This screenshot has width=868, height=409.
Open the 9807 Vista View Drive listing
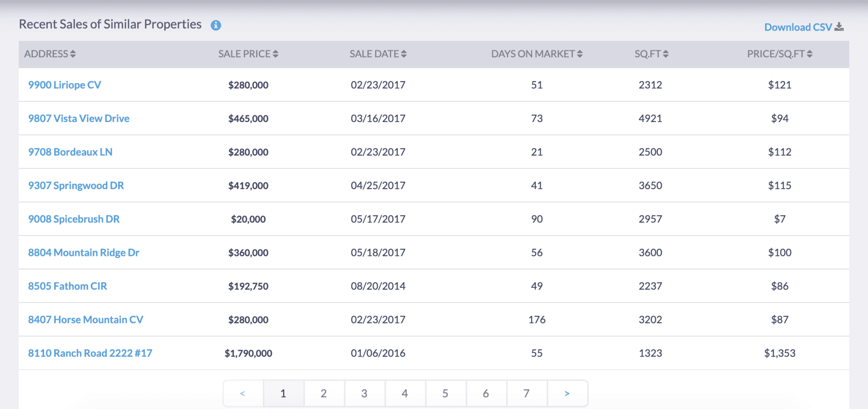[x=79, y=118]
